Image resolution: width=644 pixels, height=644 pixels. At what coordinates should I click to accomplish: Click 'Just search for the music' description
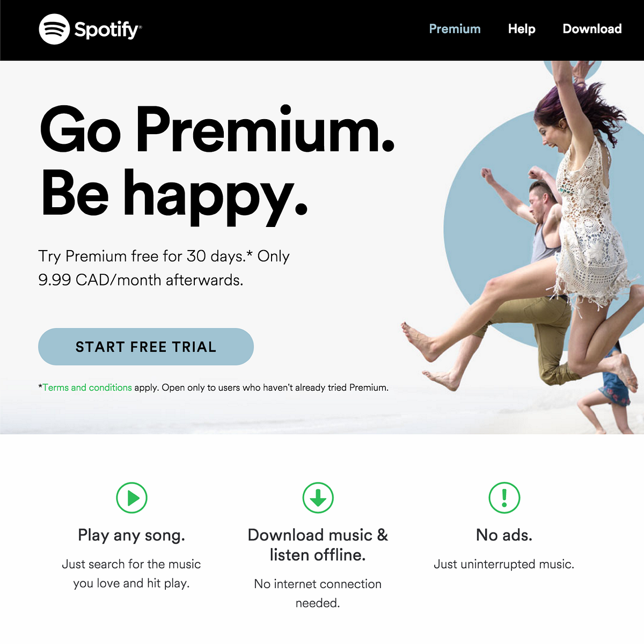click(131, 565)
